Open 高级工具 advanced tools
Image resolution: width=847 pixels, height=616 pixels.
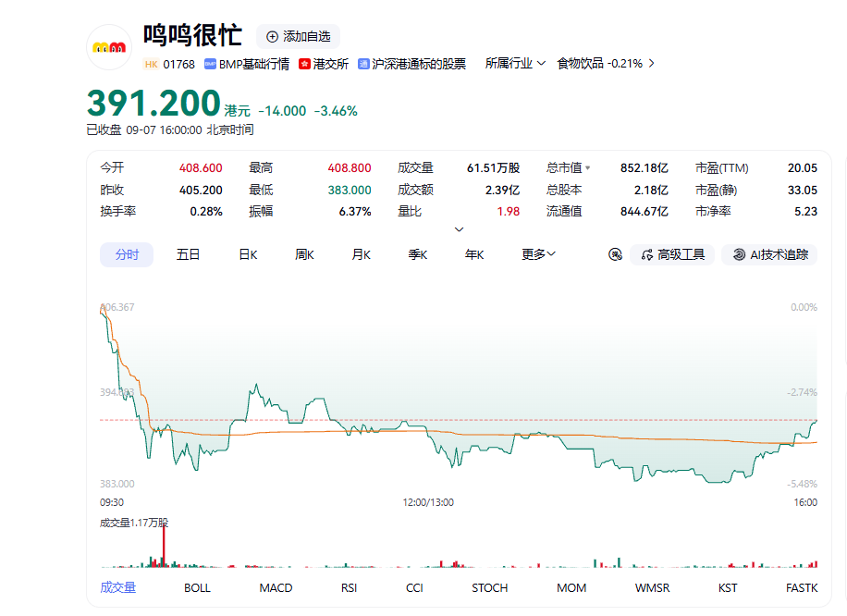pos(672,254)
